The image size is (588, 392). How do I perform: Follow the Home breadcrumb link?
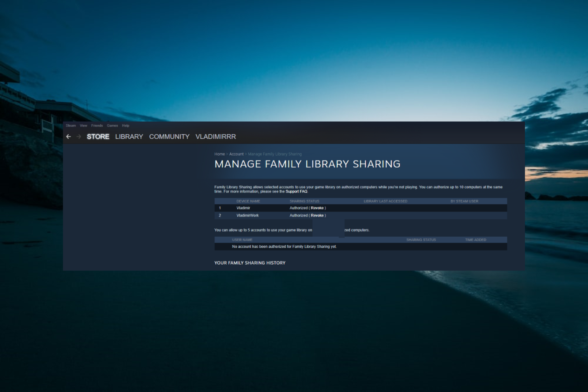click(x=220, y=154)
